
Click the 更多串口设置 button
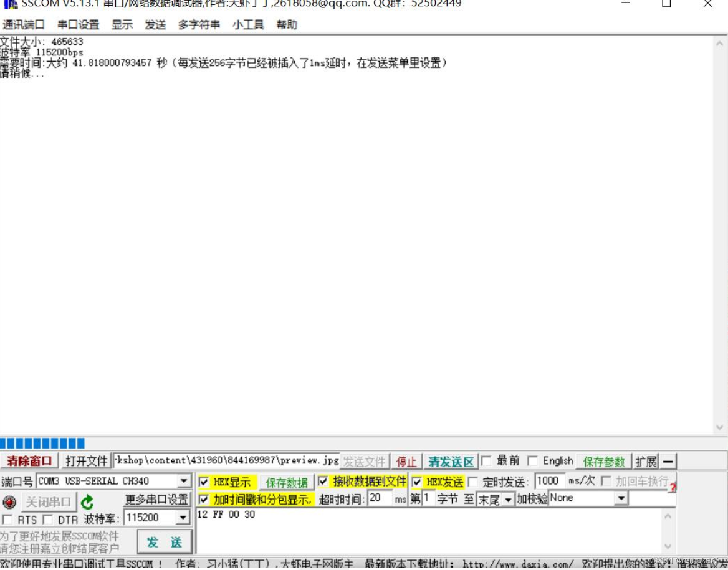pyautogui.click(x=156, y=500)
